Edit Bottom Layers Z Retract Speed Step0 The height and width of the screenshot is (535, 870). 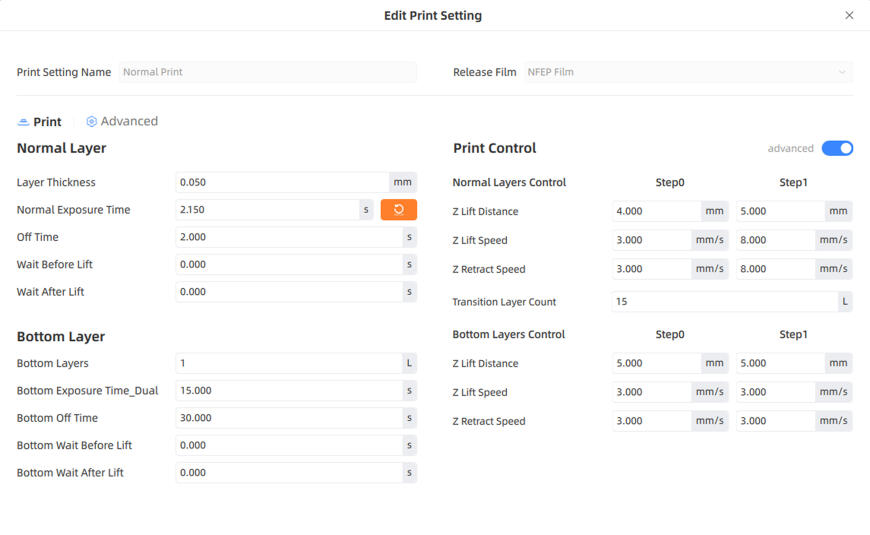pos(651,421)
